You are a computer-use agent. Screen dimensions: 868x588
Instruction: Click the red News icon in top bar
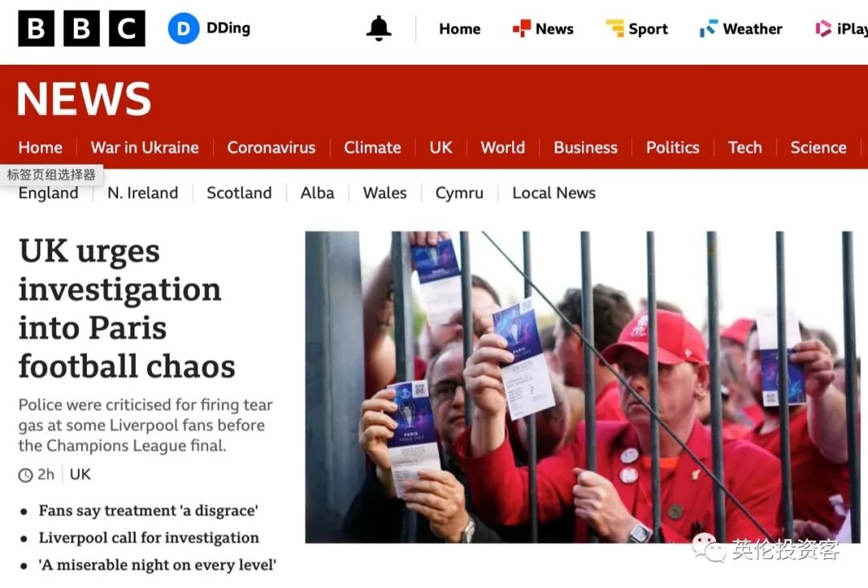(521, 28)
